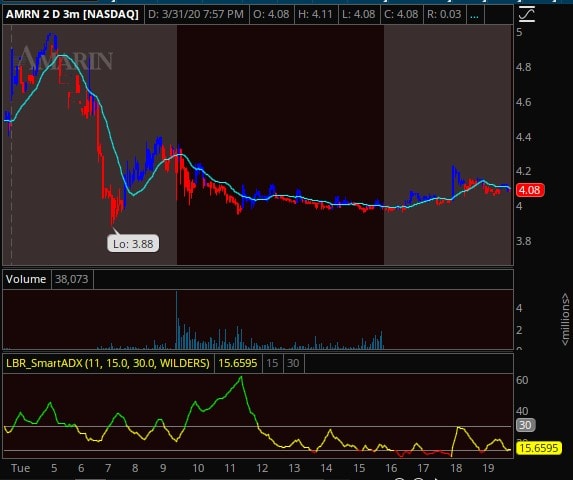
Task: Click the range value R: 0.03
Action: click(444, 14)
